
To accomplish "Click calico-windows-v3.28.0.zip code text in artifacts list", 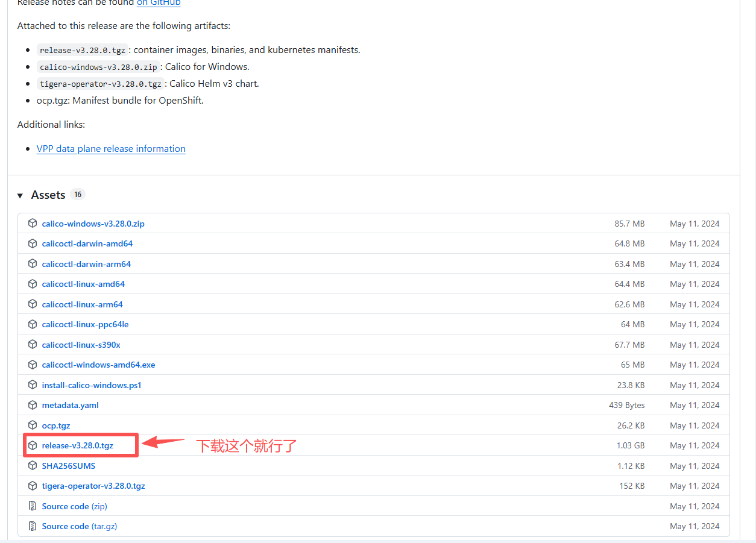I will pyautogui.click(x=98, y=67).
